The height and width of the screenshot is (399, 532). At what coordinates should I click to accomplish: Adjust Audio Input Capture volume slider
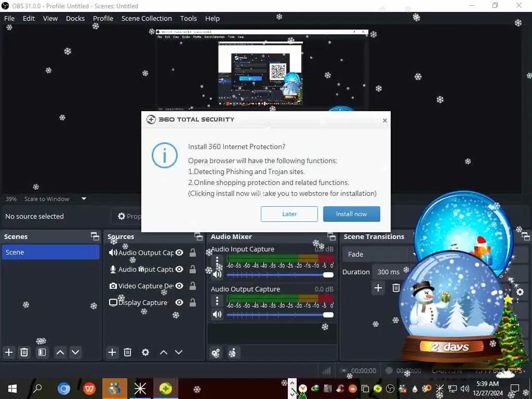(280, 275)
